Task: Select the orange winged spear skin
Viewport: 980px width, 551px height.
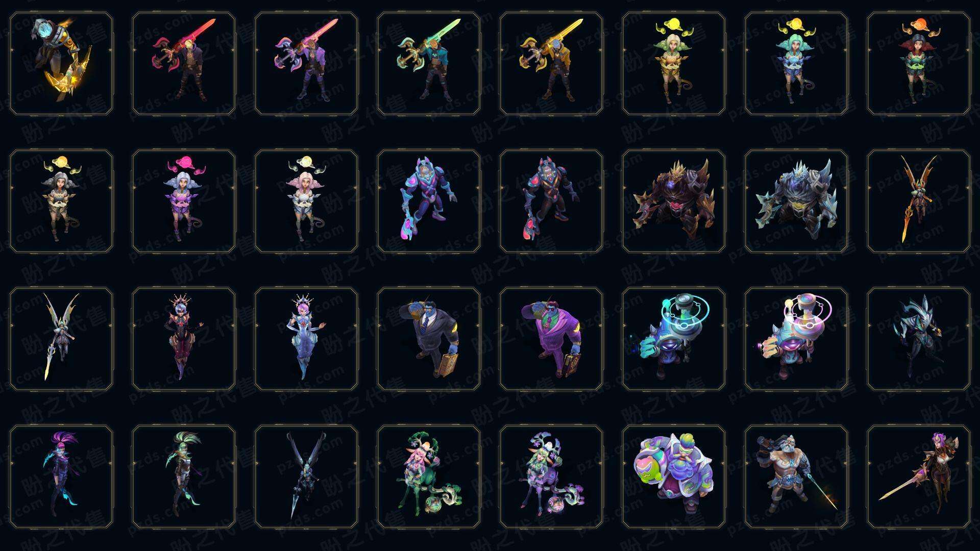Action: point(919,201)
